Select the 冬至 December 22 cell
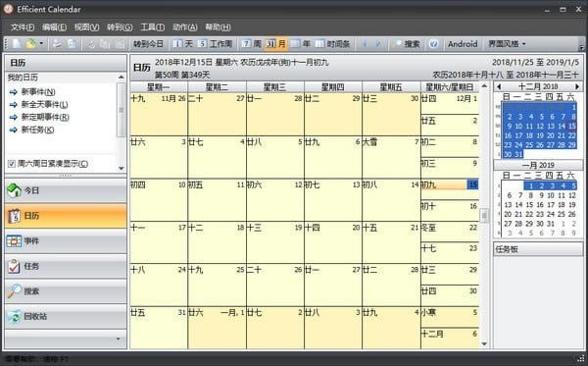 point(450,232)
